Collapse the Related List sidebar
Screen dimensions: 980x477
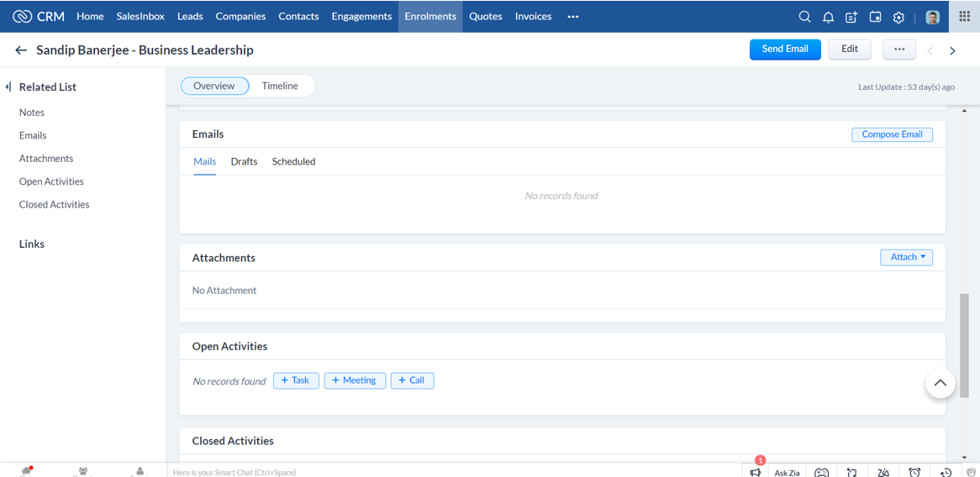(8, 86)
